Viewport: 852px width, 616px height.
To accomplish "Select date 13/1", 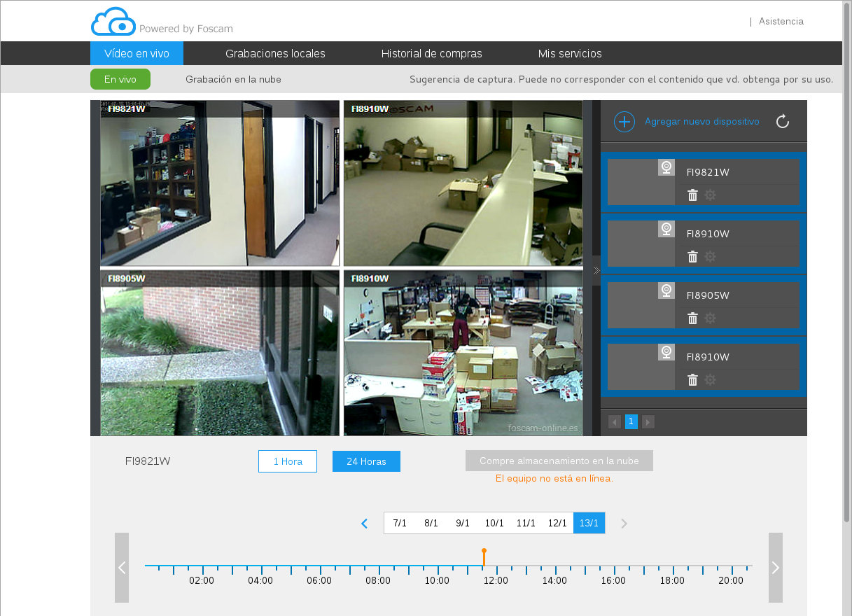I will (589, 523).
